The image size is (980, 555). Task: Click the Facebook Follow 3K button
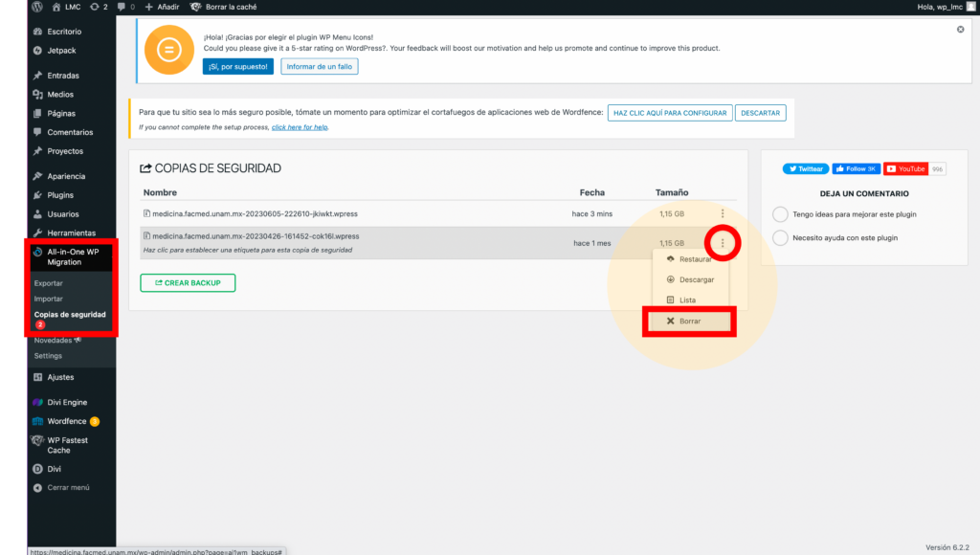(857, 168)
